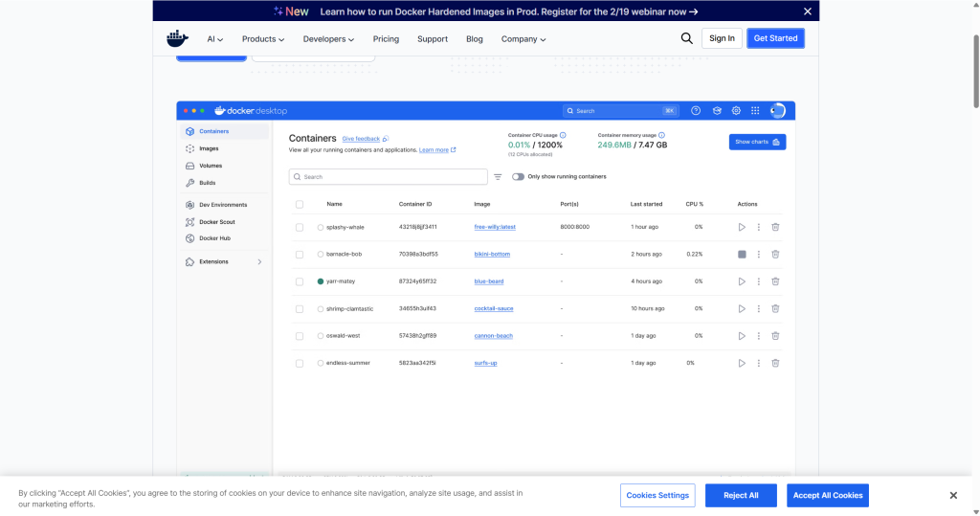The image size is (980, 516).
Task: Toggle Only show running containers switch
Action: 518,177
